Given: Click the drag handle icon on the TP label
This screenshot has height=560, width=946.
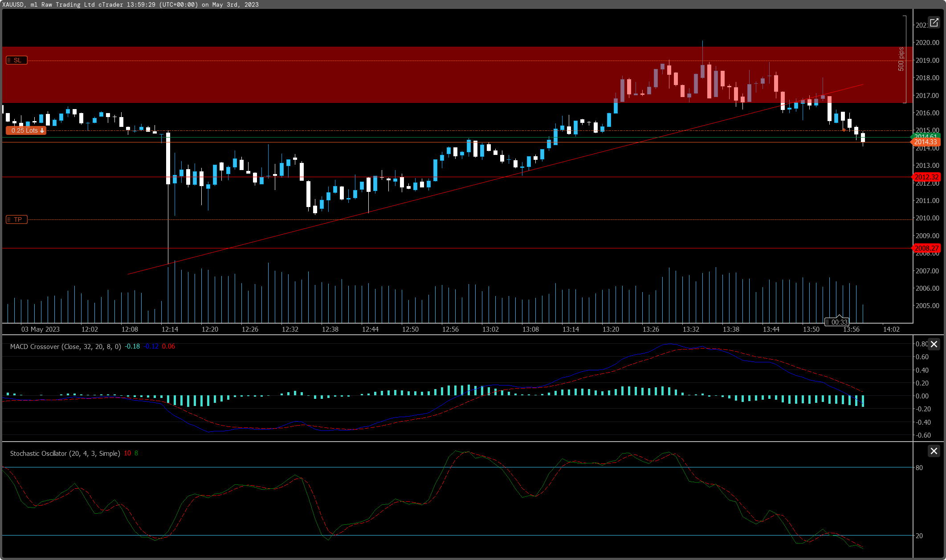Looking at the screenshot, I should (x=8, y=219).
